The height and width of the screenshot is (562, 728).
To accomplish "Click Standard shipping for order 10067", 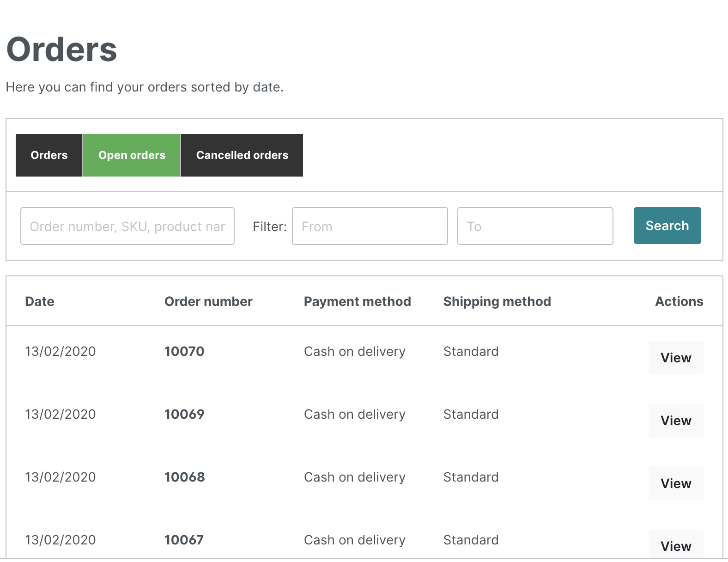I will tap(471, 540).
